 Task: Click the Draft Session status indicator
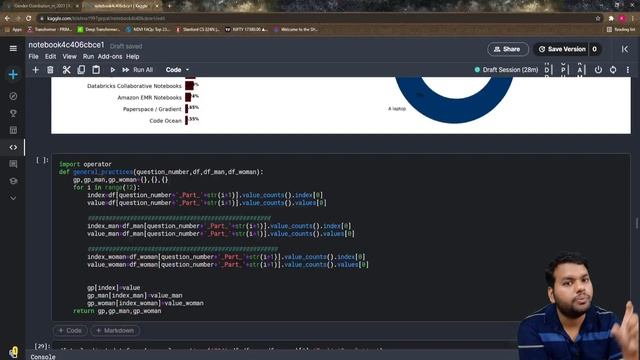tap(506, 70)
